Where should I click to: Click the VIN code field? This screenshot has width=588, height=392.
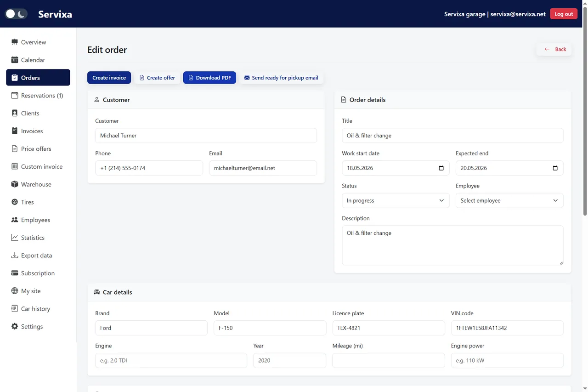(x=507, y=328)
